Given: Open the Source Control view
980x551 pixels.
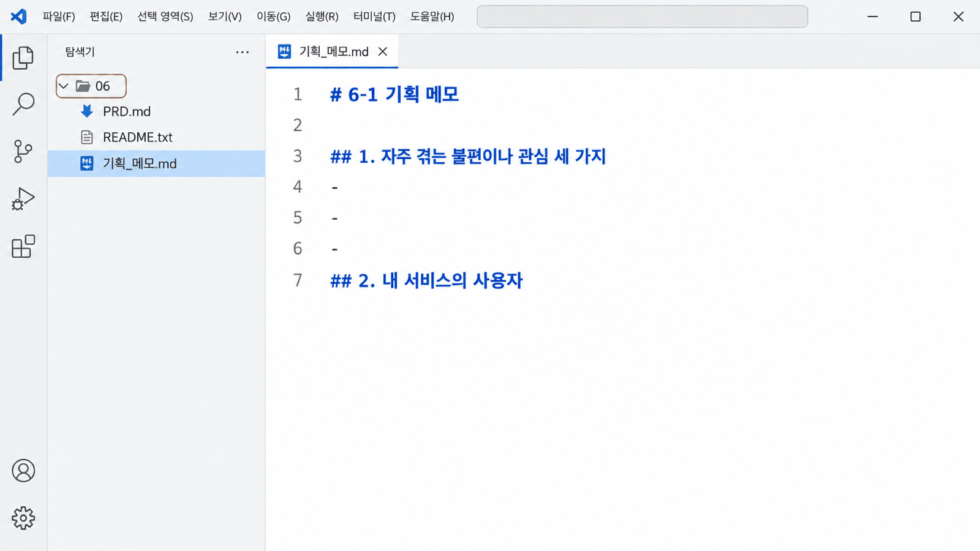Looking at the screenshot, I should (x=23, y=151).
